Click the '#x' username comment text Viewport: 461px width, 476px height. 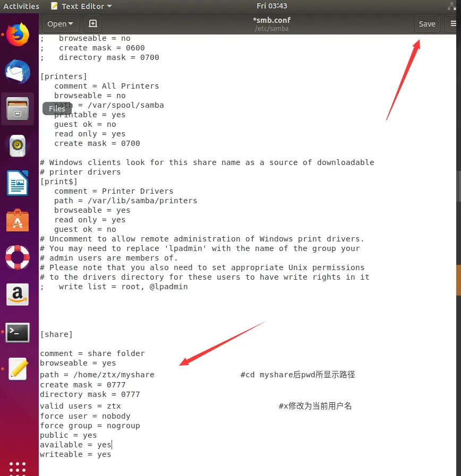(x=315, y=406)
